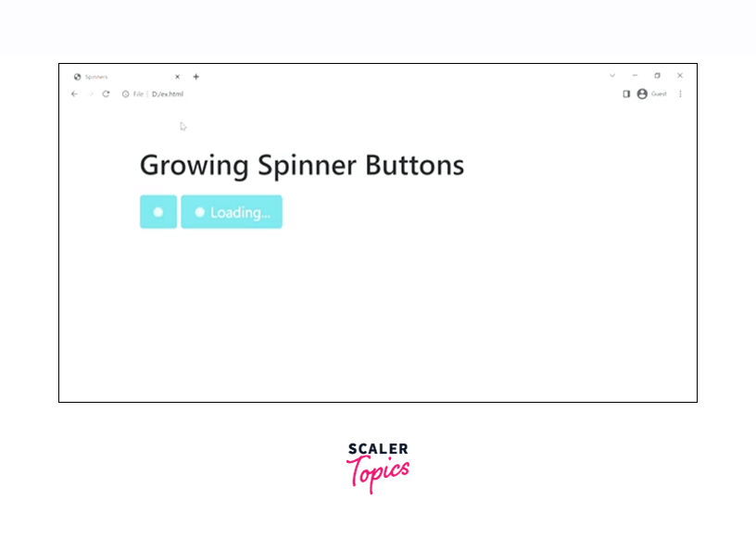This screenshot has width=756, height=537.
Task: Maximize or restore the browser window
Action: [657, 75]
